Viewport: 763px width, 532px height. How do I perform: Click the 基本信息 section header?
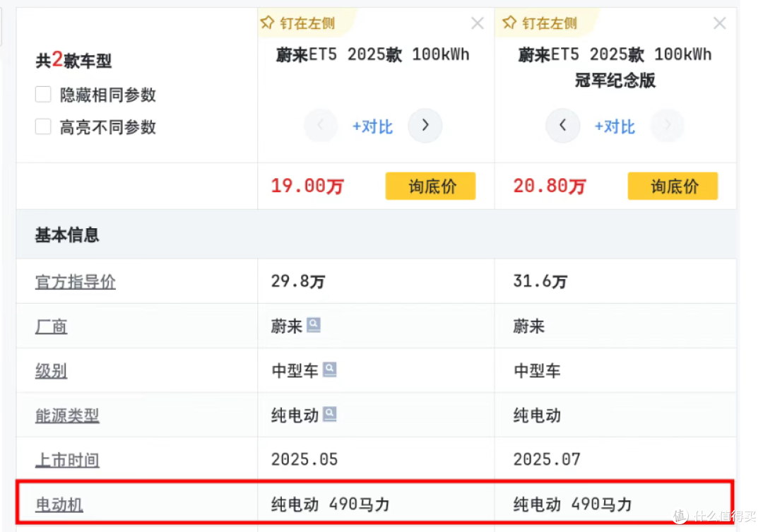376,235
